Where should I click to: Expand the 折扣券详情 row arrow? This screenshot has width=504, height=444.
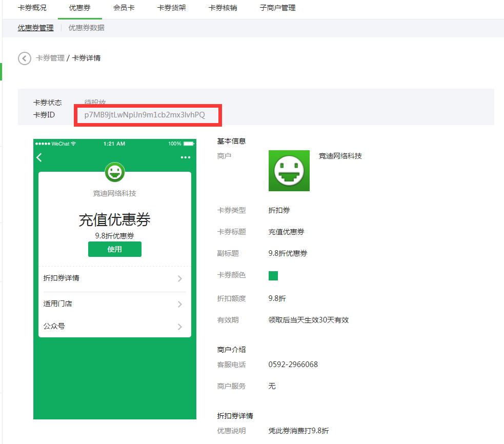tap(179, 279)
